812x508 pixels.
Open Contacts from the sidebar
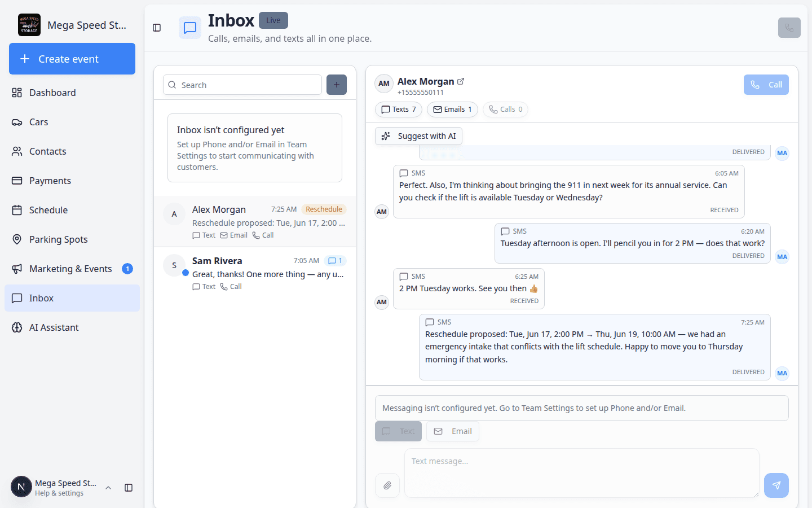tap(72, 151)
